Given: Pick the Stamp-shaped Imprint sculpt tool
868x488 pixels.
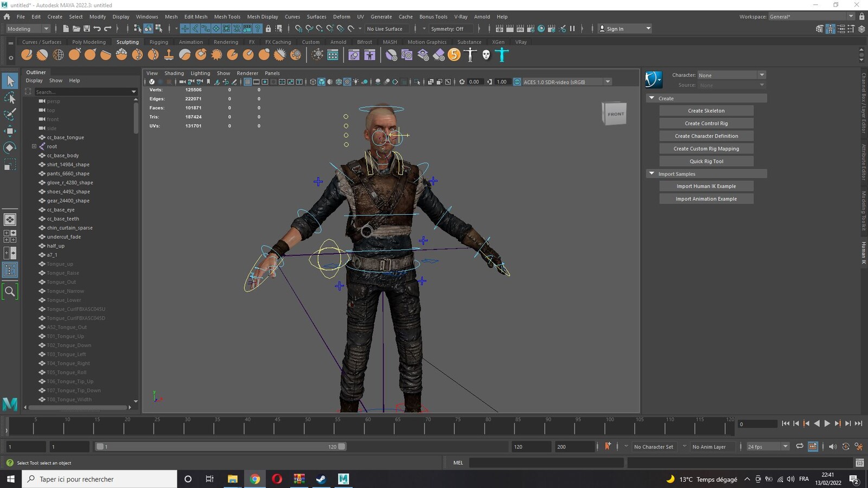Looking at the screenshot, I should tap(169, 55).
